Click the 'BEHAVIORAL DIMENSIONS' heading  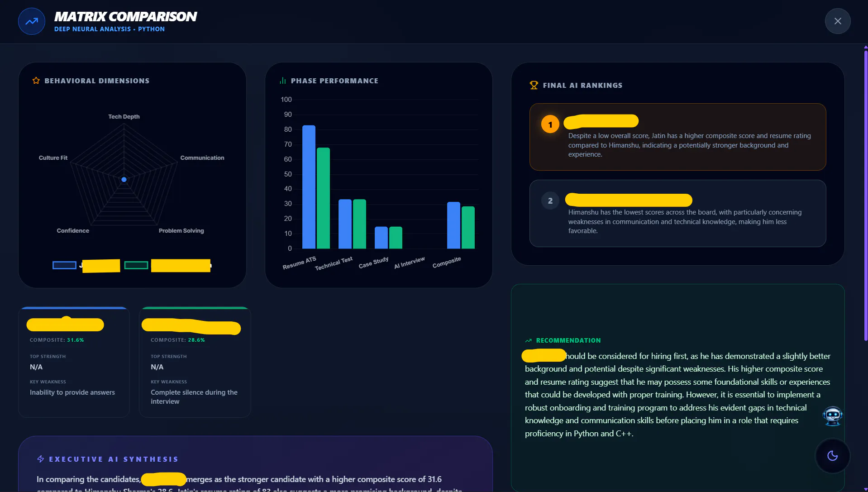pos(97,81)
